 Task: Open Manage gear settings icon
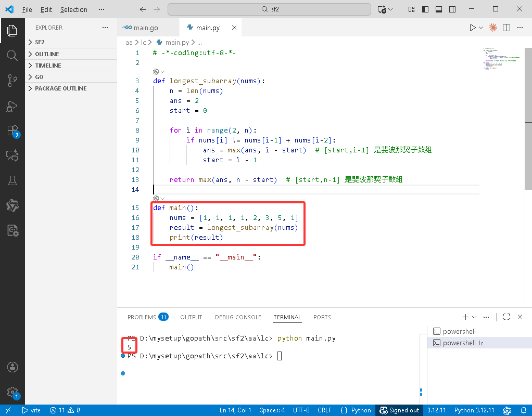(13, 393)
